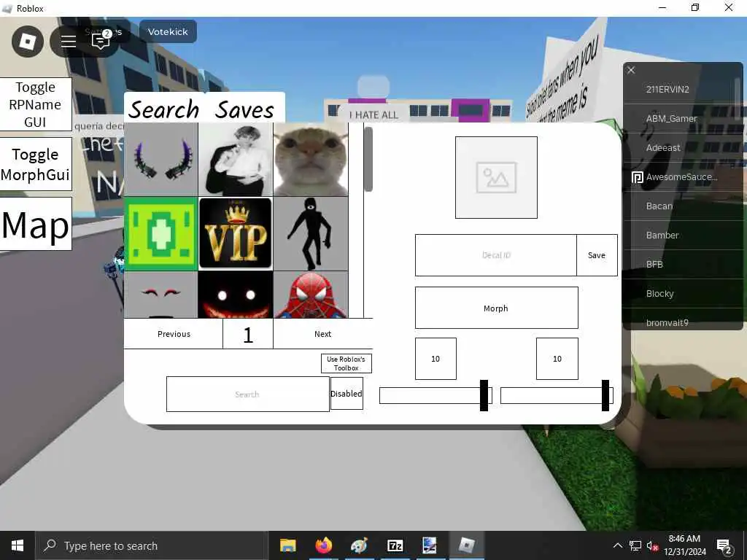Open the chat icon with badge 2
This screenshot has height=560, width=747.
(x=101, y=41)
